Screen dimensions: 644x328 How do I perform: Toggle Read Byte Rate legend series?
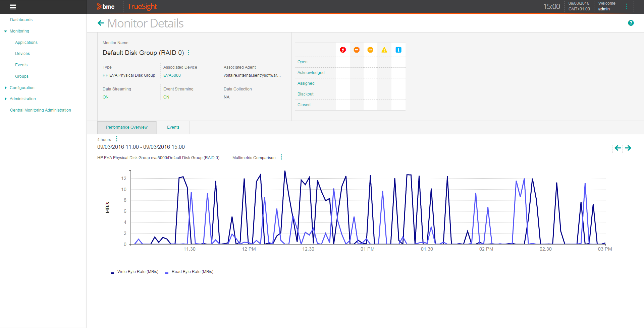pyautogui.click(x=189, y=272)
